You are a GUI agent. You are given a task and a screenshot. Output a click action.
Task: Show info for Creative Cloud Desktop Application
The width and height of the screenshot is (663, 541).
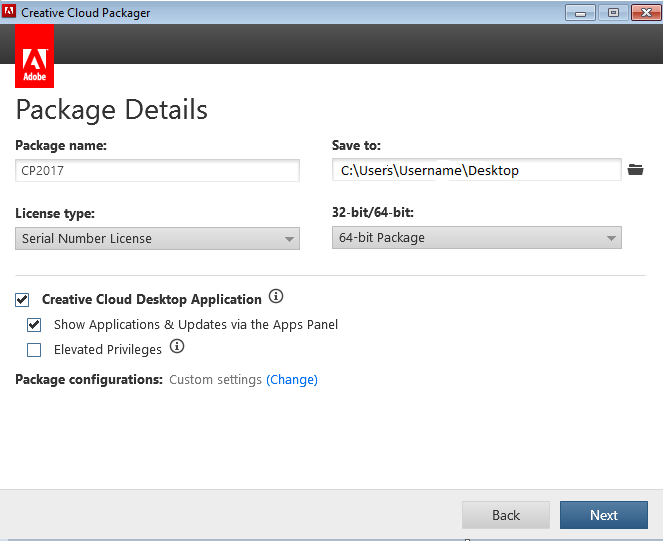point(277,297)
